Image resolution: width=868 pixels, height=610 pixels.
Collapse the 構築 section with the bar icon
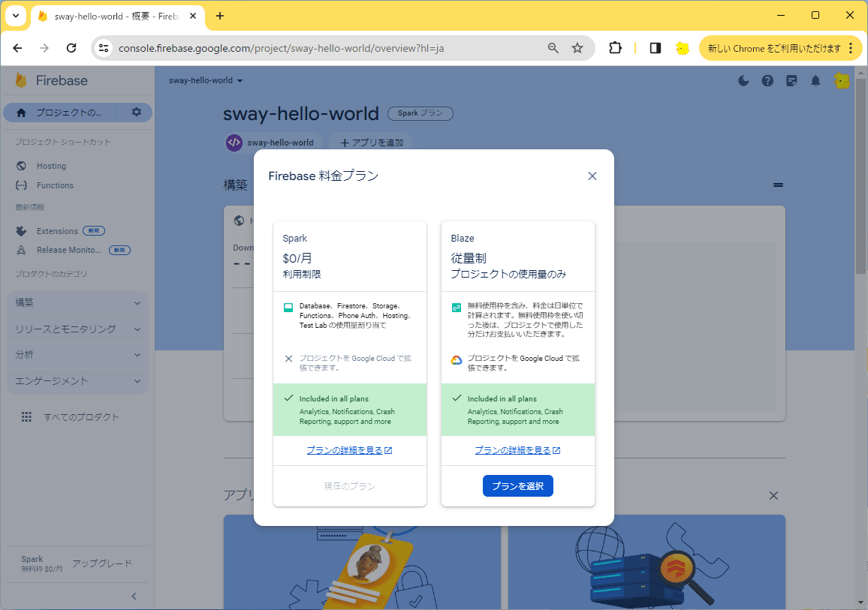coord(778,185)
